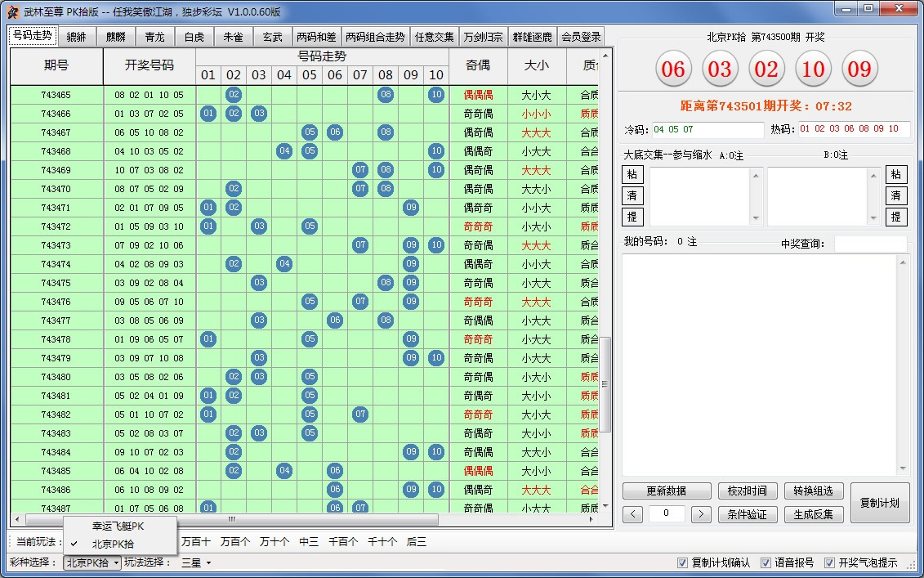Toggle the 语音报号 voice announcement checkbox
Screen dimensions: 924x578
[x=766, y=562]
